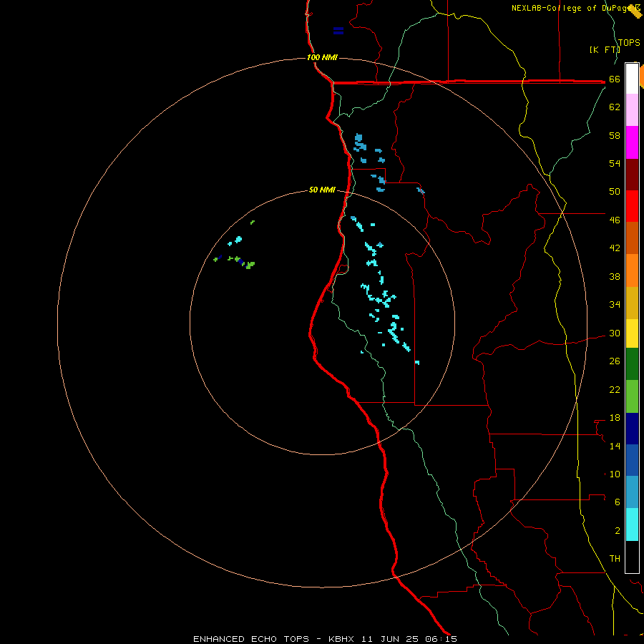Select the bright red legend swatch
Screen dimensions: 644x644
[632, 206]
